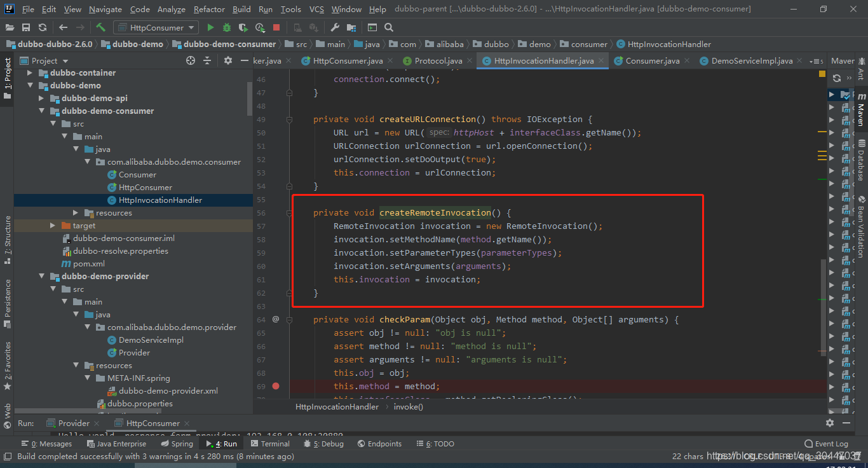This screenshot has height=468, width=868.
Task: Open the Messages tool window
Action: tap(46, 444)
